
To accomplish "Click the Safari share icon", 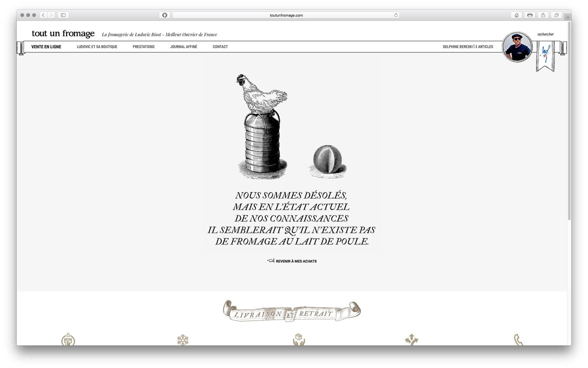I will click(x=543, y=15).
